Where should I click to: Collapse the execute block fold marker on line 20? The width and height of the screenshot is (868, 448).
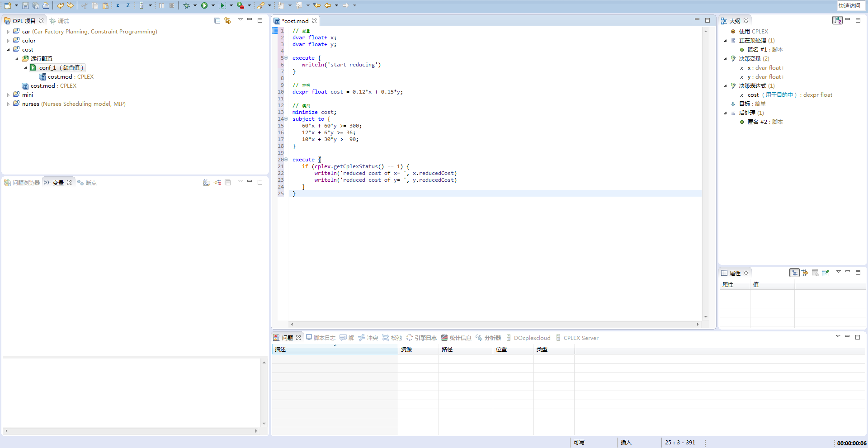[x=286, y=160]
